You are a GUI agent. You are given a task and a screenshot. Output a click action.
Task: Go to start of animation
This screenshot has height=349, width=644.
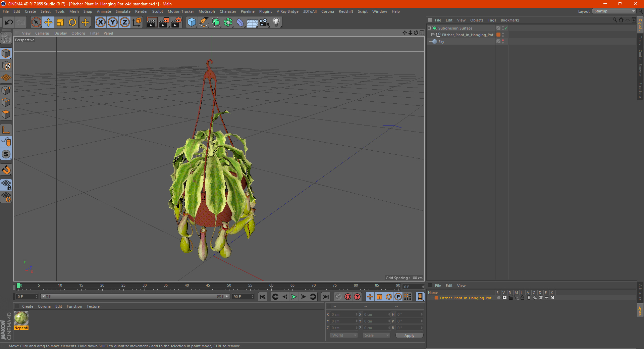point(263,297)
